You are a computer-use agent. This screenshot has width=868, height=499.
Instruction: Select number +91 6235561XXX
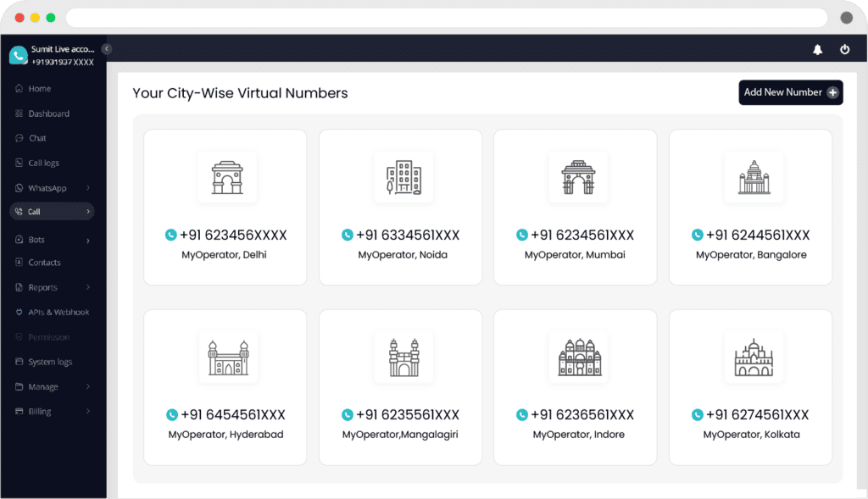point(408,415)
